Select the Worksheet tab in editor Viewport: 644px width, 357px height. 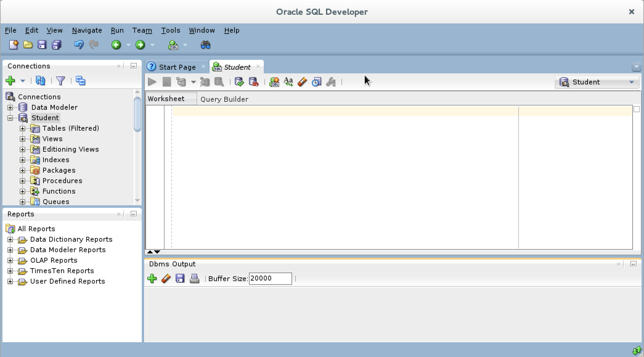click(166, 99)
